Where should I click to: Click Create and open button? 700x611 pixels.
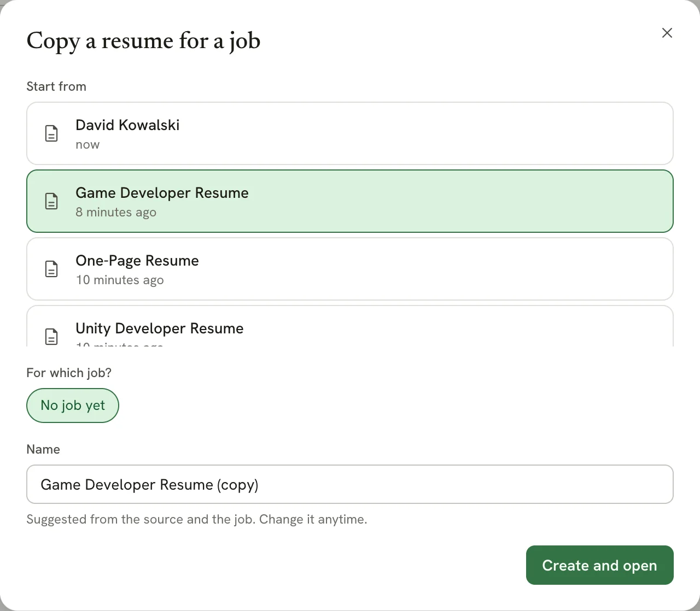coord(599,565)
